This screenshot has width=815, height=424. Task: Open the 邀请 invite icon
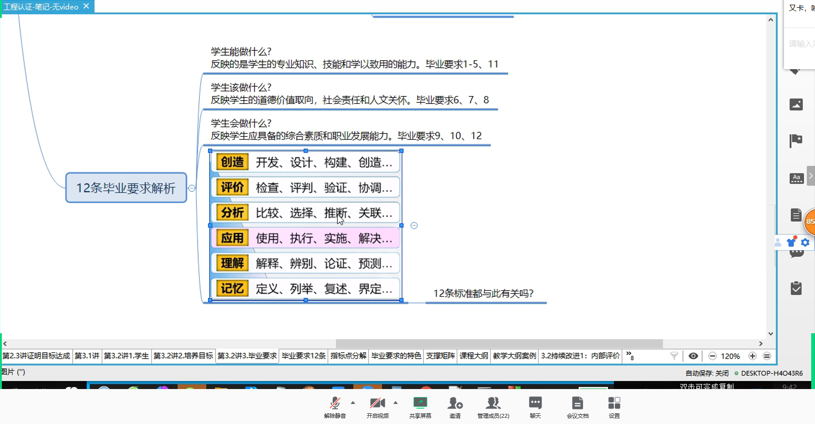click(455, 403)
